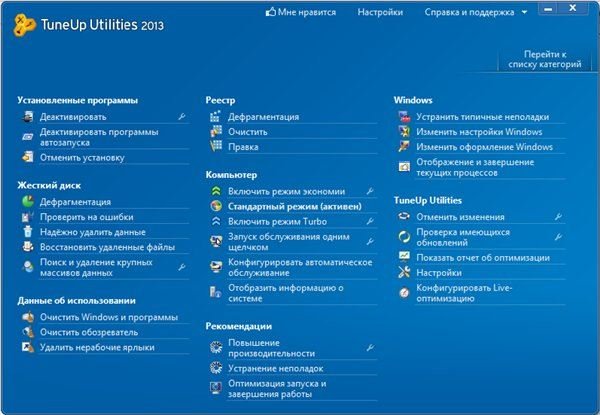Click the icon beside Изменить оформление Windows
This screenshot has height=415, width=600.
point(404,146)
